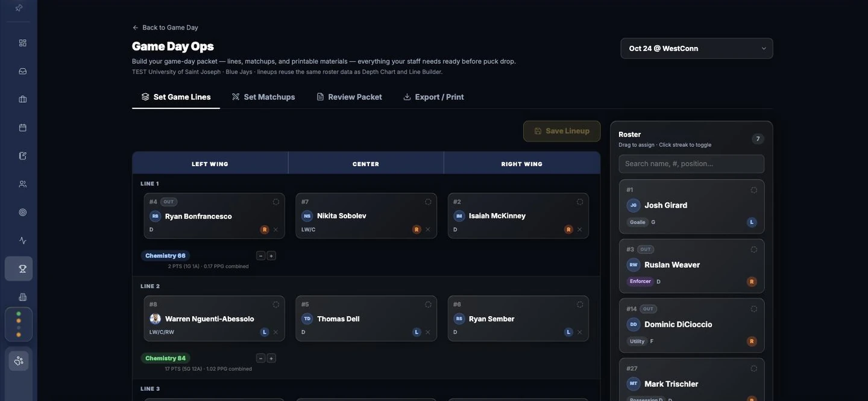Decrease Line 2 chemistry with minus button
The height and width of the screenshot is (401, 868).
(260, 358)
